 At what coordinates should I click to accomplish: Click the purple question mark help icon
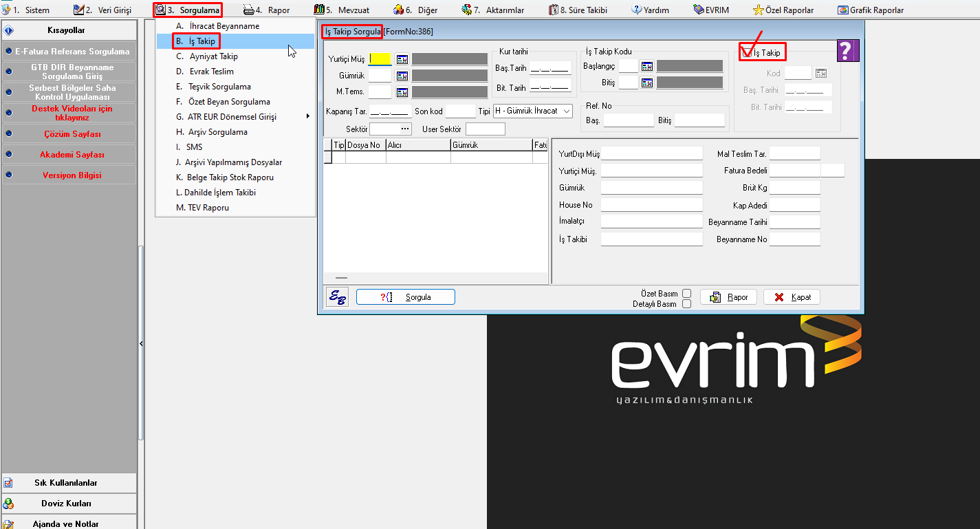(848, 51)
